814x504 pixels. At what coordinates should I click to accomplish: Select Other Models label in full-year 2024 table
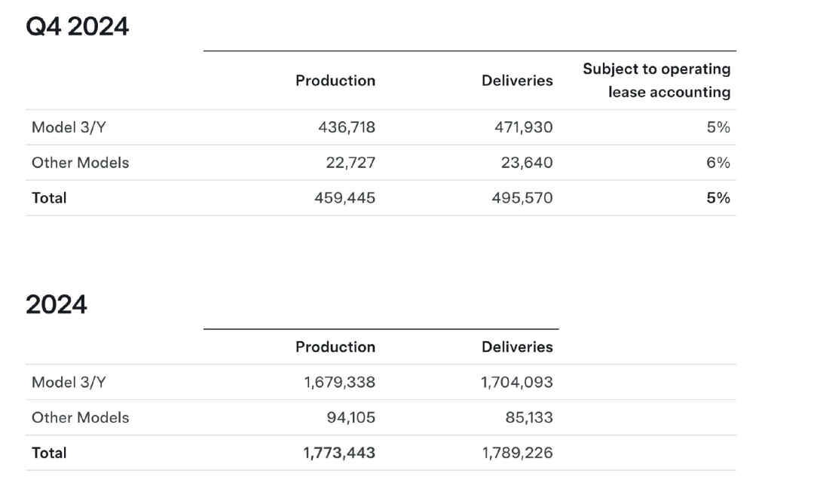(81, 417)
